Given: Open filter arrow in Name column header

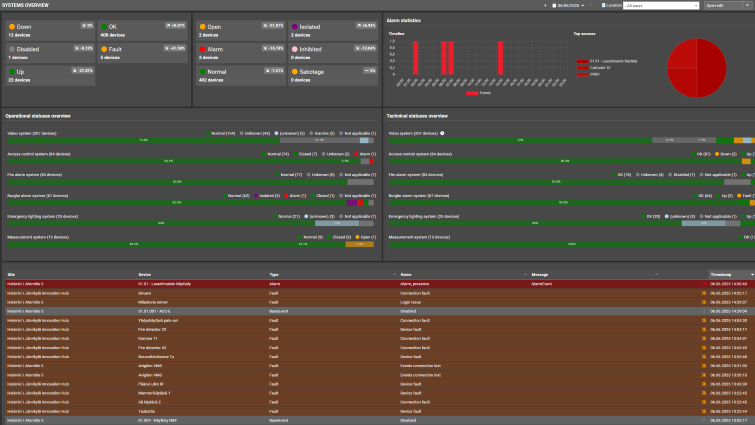Looking at the screenshot, I should coord(525,274).
